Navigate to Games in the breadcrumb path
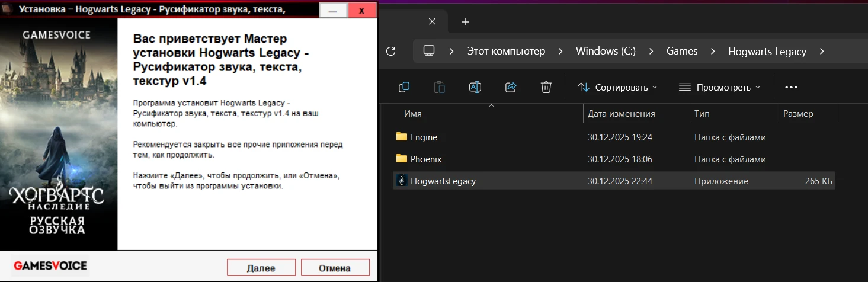Image resolution: width=868 pixels, height=282 pixels. (682, 51)
